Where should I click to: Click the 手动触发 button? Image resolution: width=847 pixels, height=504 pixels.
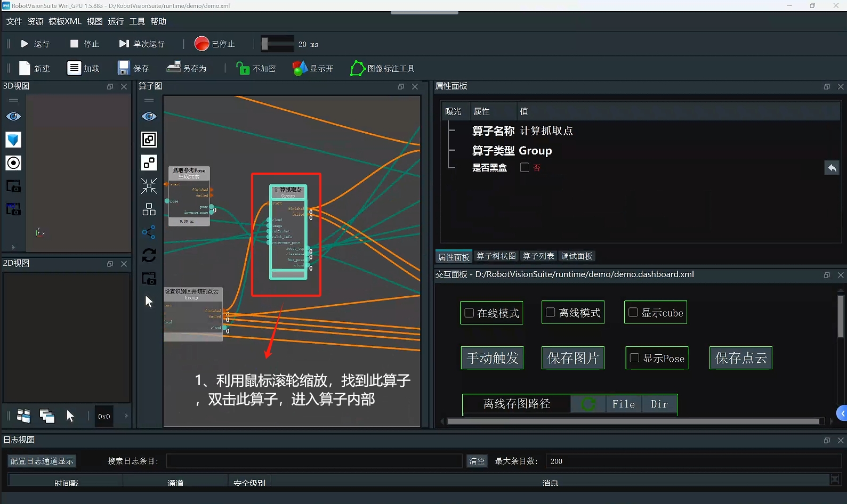[x=493, y=358]
